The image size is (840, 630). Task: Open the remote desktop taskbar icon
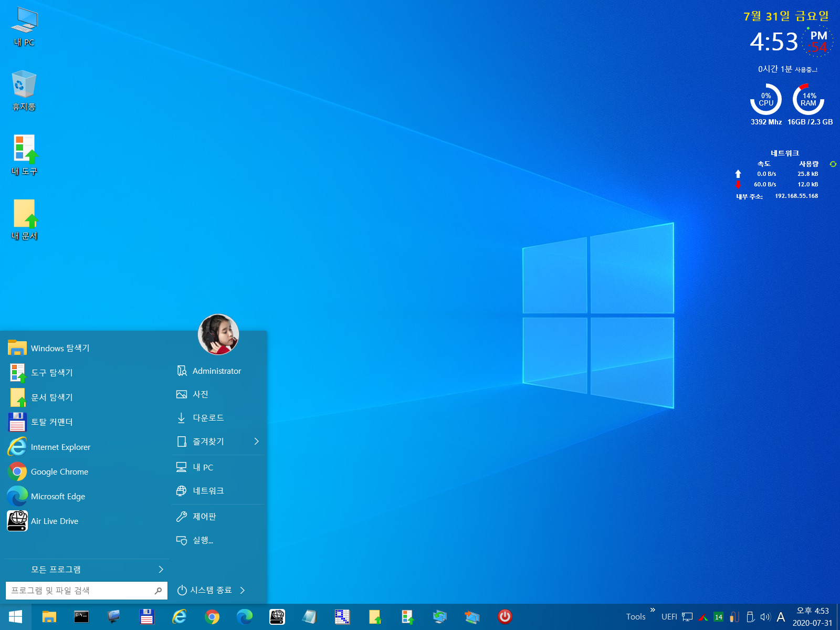point(472,617)
